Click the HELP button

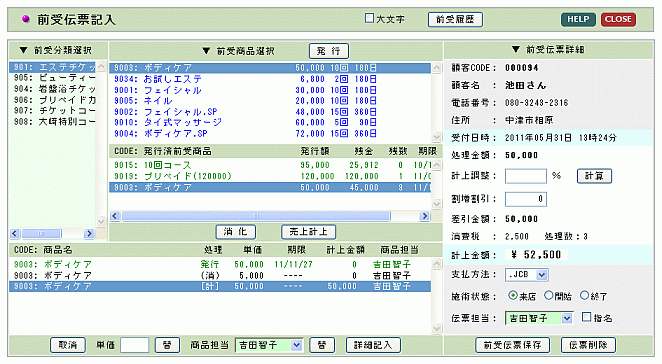[578, 19]
